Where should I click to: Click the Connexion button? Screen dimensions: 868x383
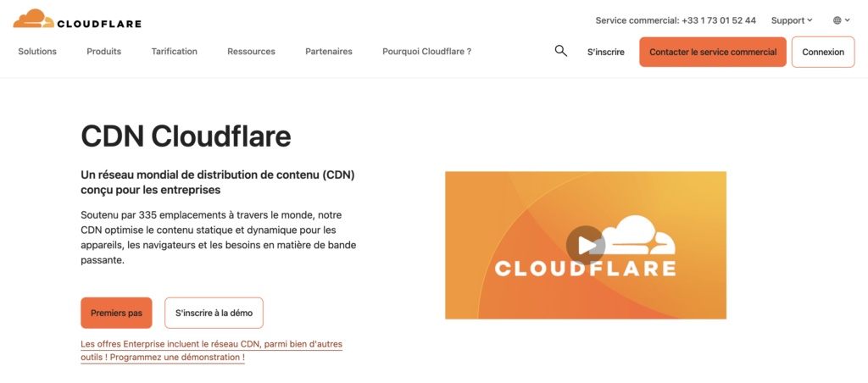[822, 52]
